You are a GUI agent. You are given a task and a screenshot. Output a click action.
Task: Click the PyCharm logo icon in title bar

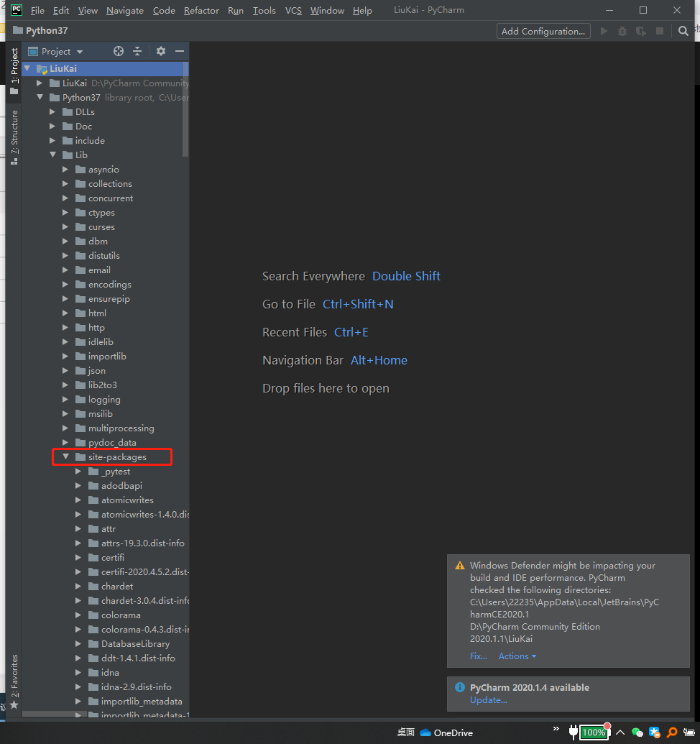tap(16, 10)
